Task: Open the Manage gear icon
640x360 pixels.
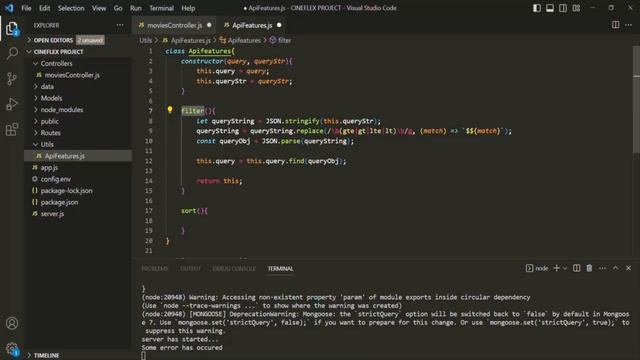Action: click(x=12, y=349)
